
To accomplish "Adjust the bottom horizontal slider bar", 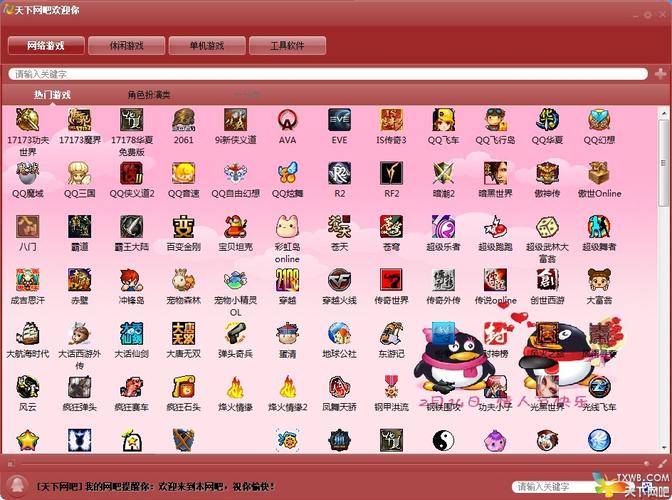I will tap(333, 463).
